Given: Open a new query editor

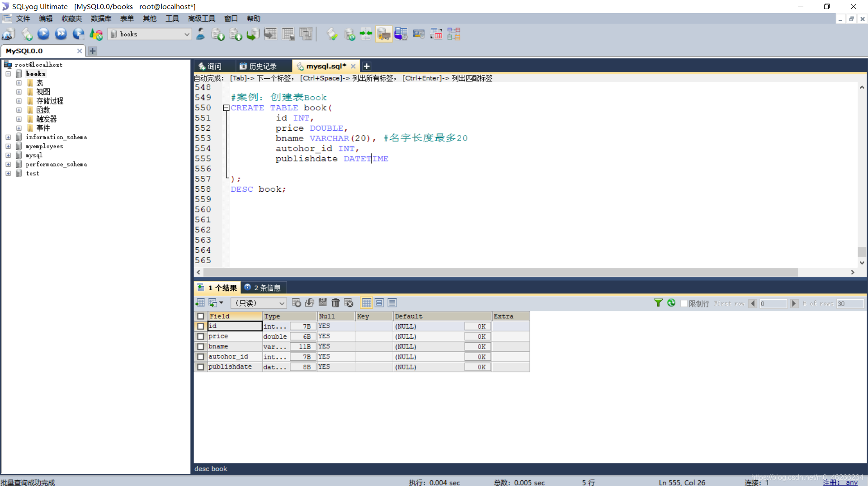Looking at the screenshot, I should pos(27,34).
